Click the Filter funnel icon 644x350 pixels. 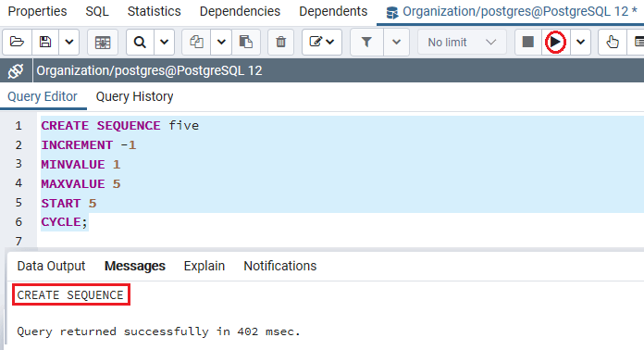366,42
